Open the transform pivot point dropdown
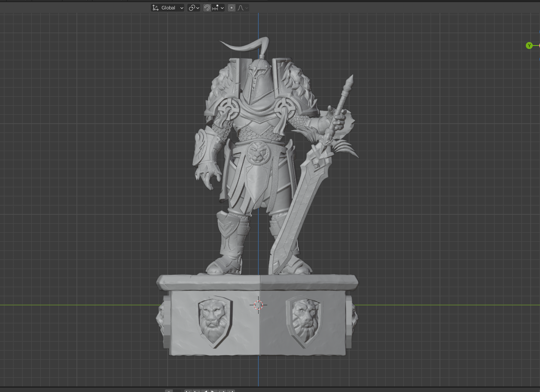The image size is (540, 392). pyautogui.click(x=193, y=8)
